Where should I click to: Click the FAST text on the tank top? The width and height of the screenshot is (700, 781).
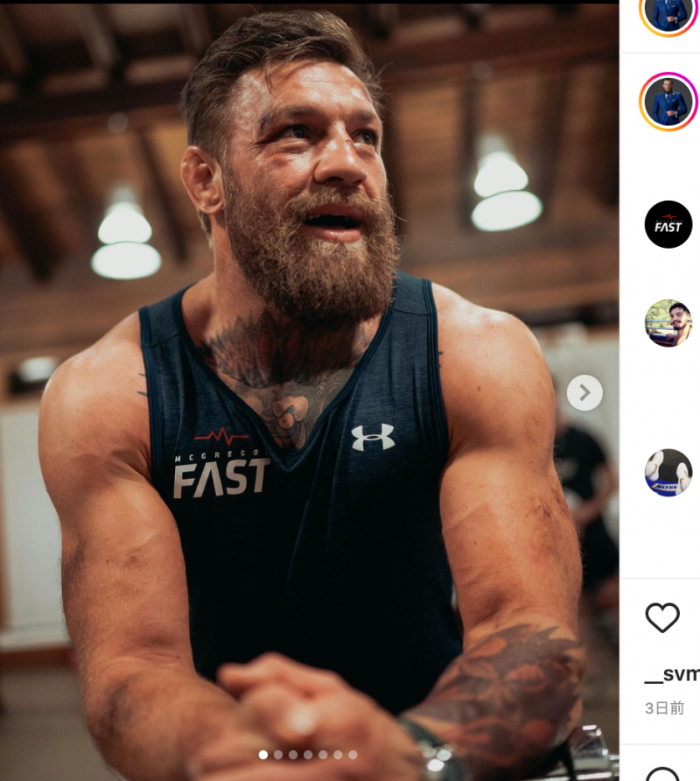(221, 478)
